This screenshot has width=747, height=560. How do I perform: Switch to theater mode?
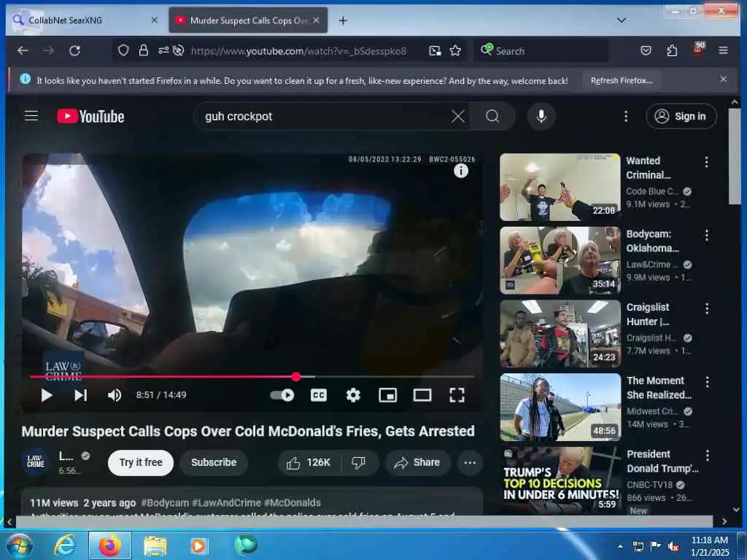coord(422,395)
